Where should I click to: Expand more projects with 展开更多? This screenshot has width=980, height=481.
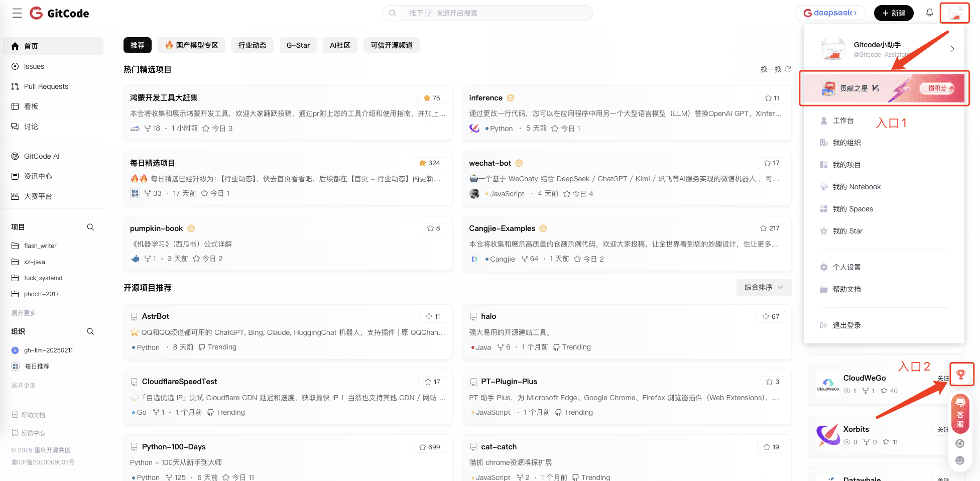tap(24, 313)
